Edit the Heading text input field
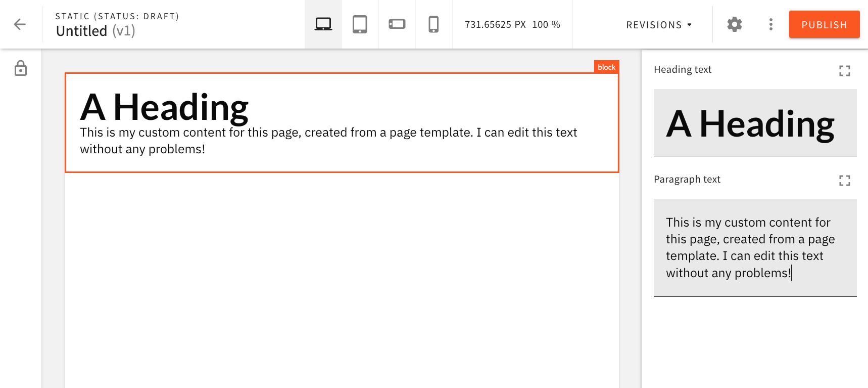Screen dimensions: 868x388 755,123
